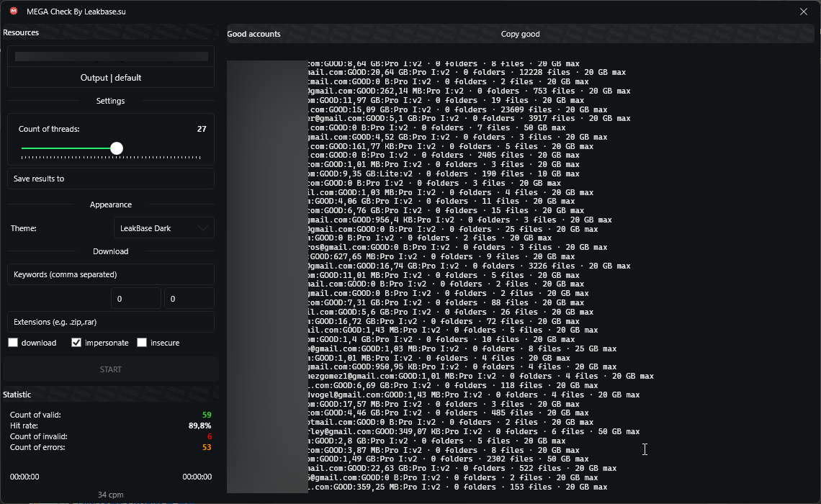Click the Extensions (e.g. .zip,.rar) field
Screen dimensions: 821x504
[x=111, y=323]
